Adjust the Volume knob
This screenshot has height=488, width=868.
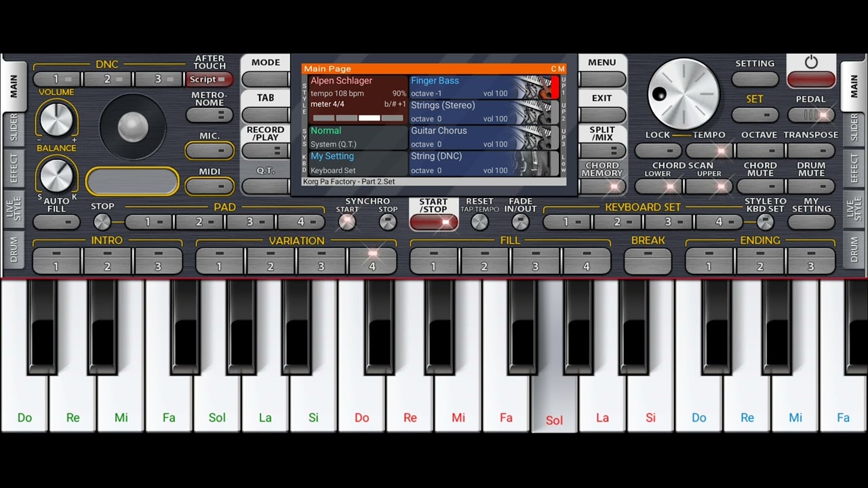click(56, 119)
